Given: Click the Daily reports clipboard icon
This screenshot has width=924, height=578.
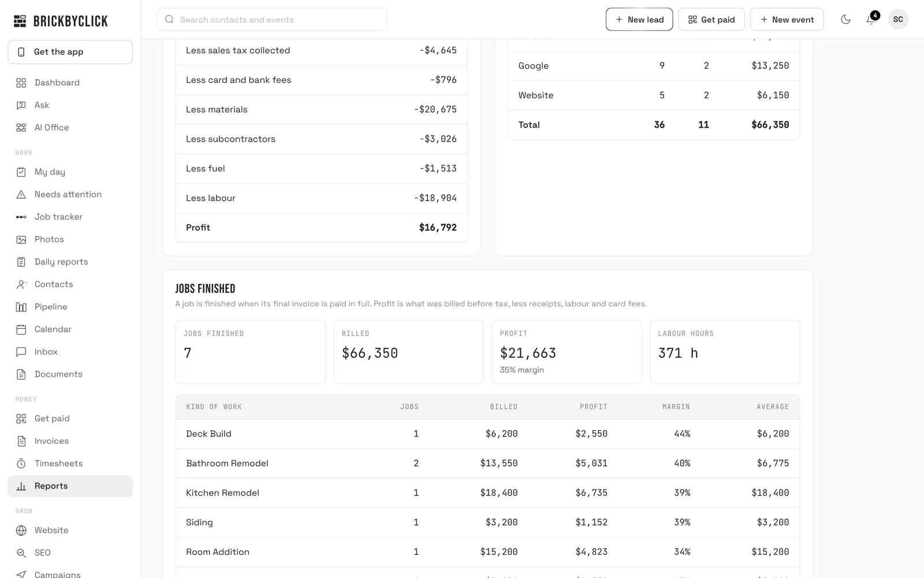Looking at the screenshot, I should pyautogui.click(x=21, y=262).
